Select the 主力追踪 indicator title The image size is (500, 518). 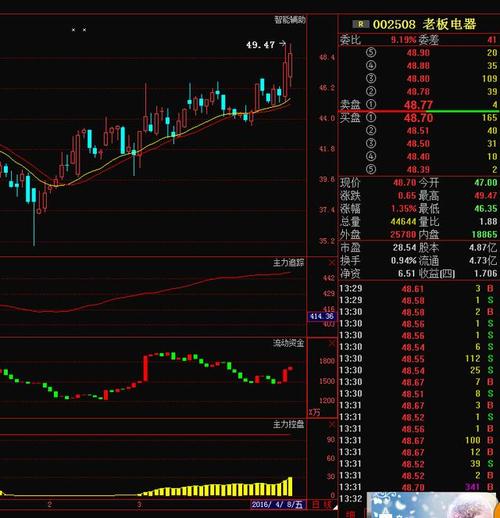pos(289,263)
